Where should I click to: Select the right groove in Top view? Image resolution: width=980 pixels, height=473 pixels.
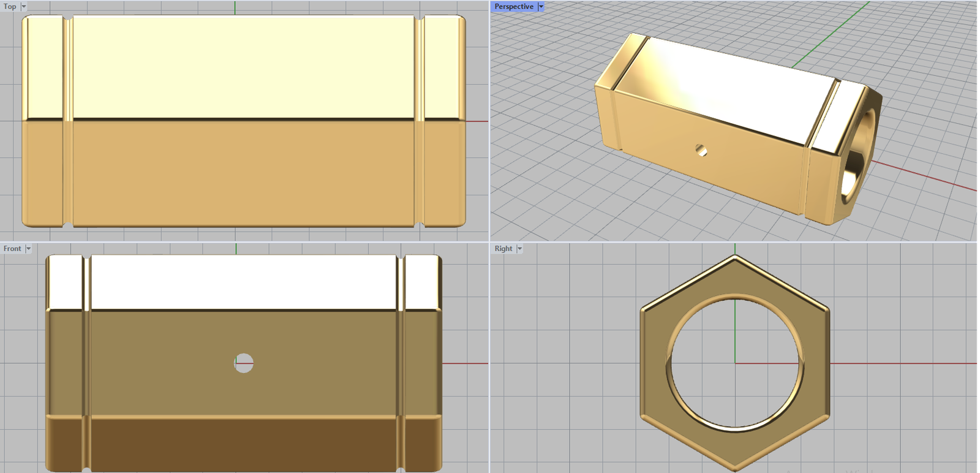pos(419,121)
